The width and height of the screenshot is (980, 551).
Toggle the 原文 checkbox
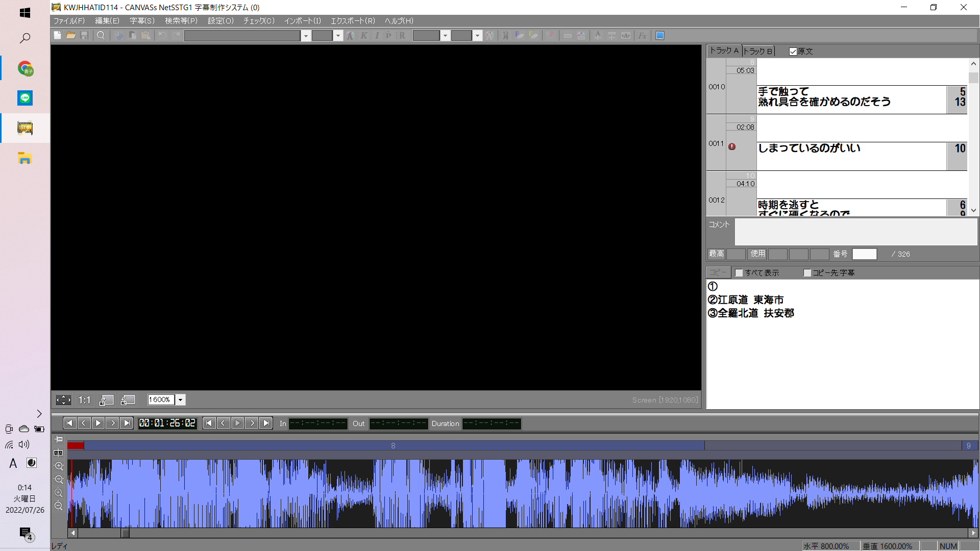pos(793,52)
